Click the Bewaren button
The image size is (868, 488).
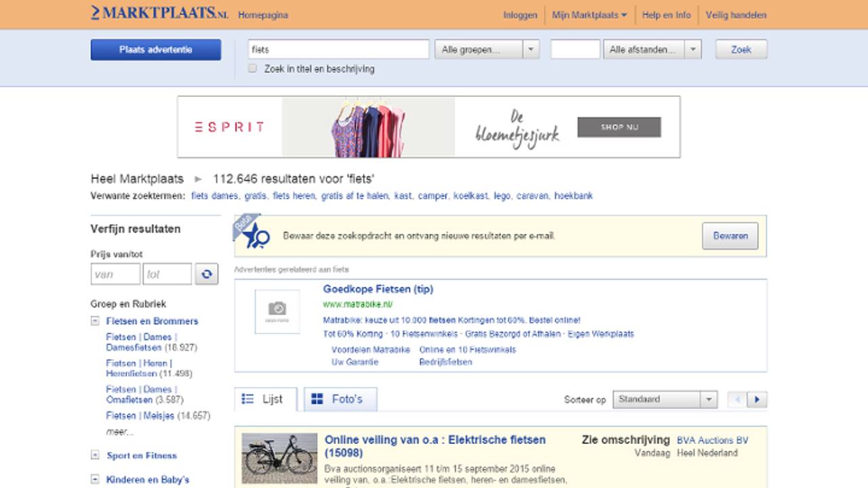730,236
